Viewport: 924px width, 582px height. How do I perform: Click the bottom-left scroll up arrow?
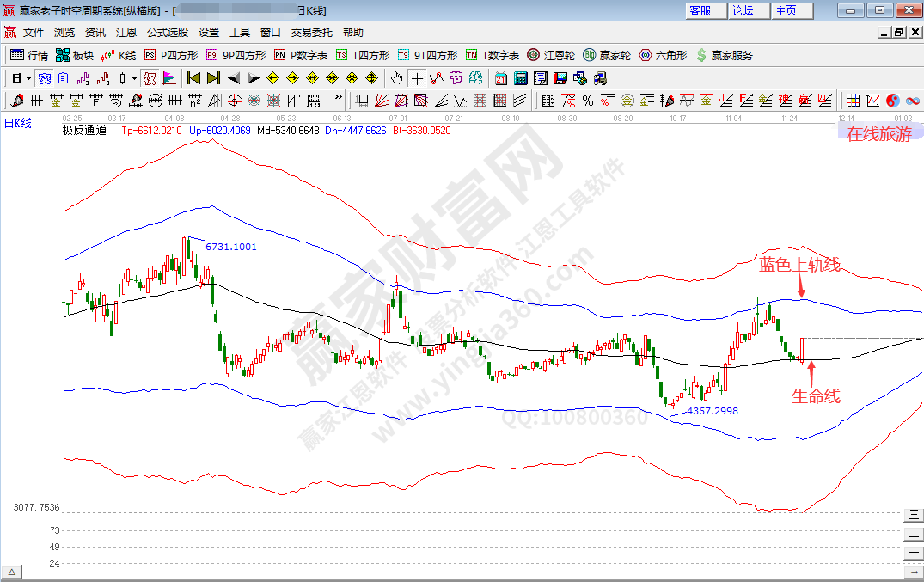point(12,572)
